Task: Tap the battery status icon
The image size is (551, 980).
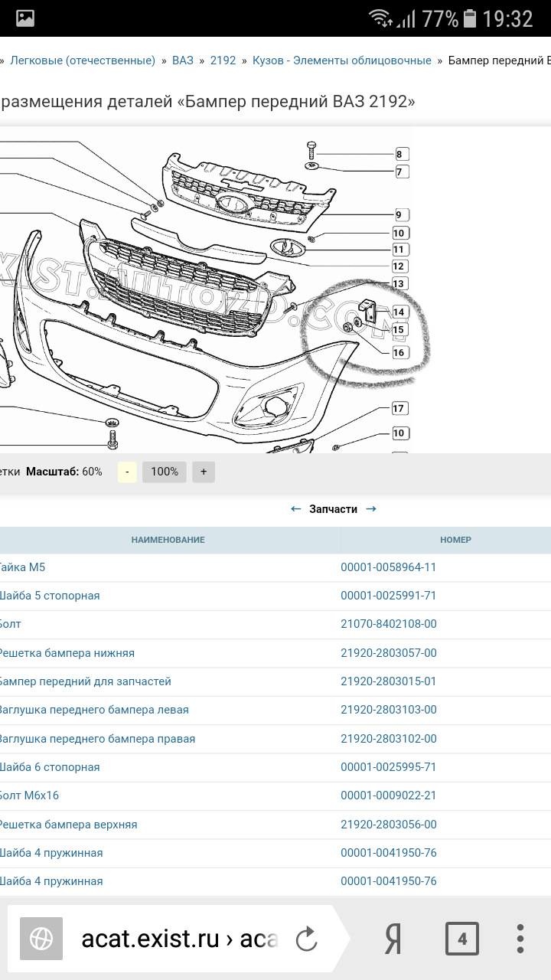Action: pos(471,18)
